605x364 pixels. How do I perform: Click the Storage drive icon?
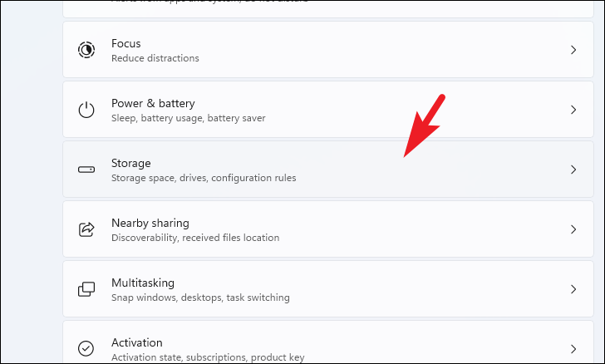(x=86, y=170)
